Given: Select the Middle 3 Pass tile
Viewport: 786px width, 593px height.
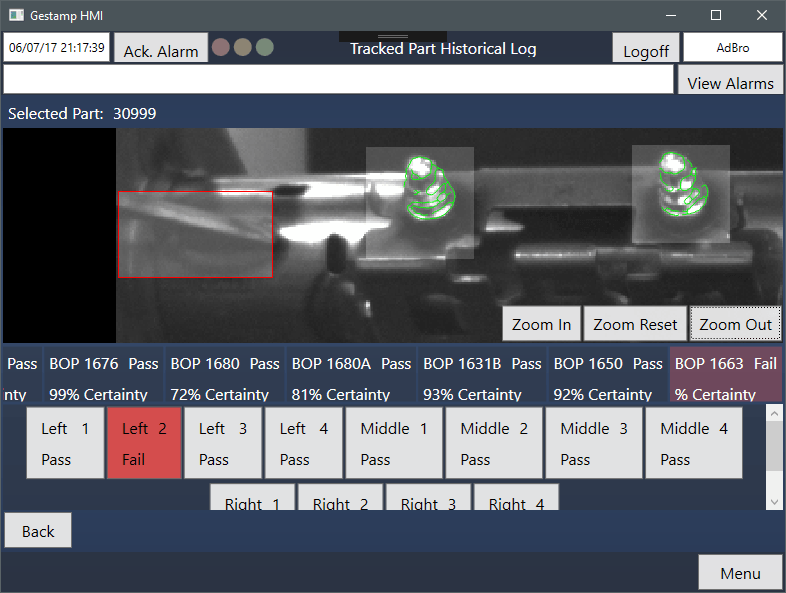Looking at the screenshot, I should (x=594, y=443).
